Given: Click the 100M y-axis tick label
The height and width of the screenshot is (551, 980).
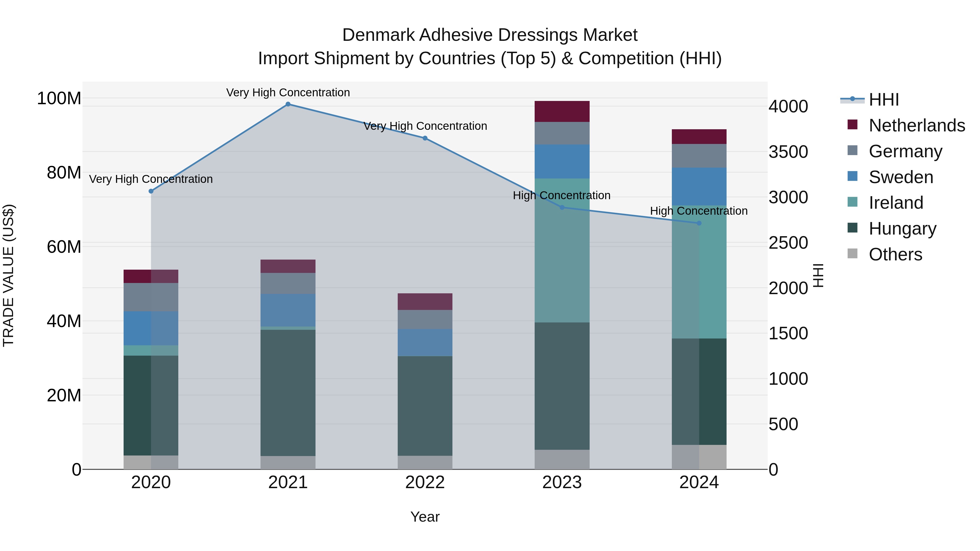Looking at the screenshot, I should 59,98.
